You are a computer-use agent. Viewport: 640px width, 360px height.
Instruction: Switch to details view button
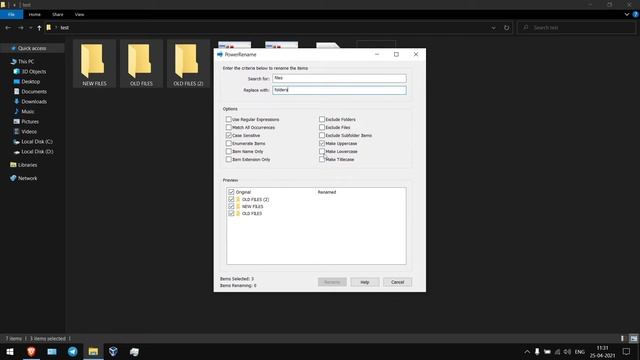622,338
